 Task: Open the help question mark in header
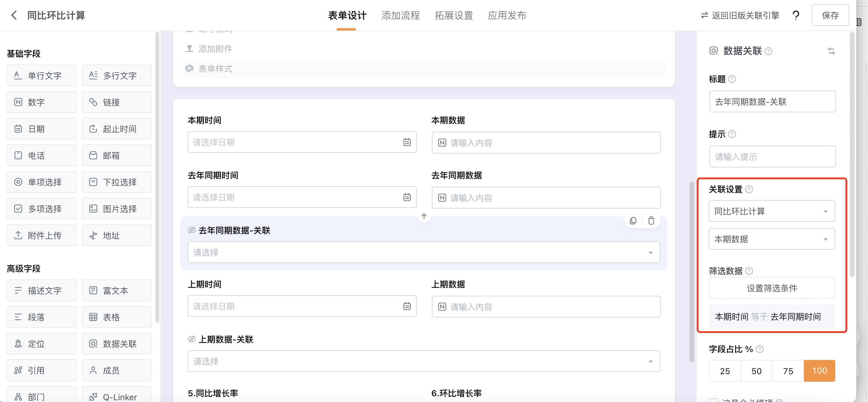[x=796, y=15]
